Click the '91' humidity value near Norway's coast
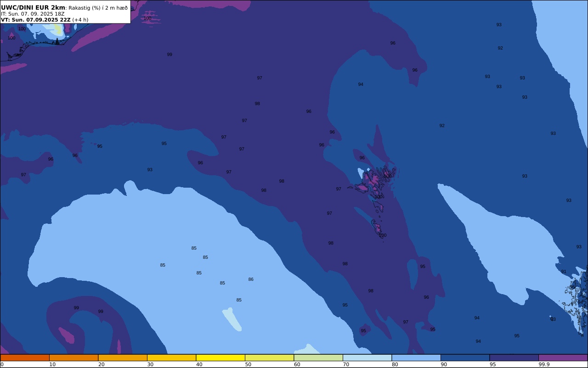 pos(564,272)
